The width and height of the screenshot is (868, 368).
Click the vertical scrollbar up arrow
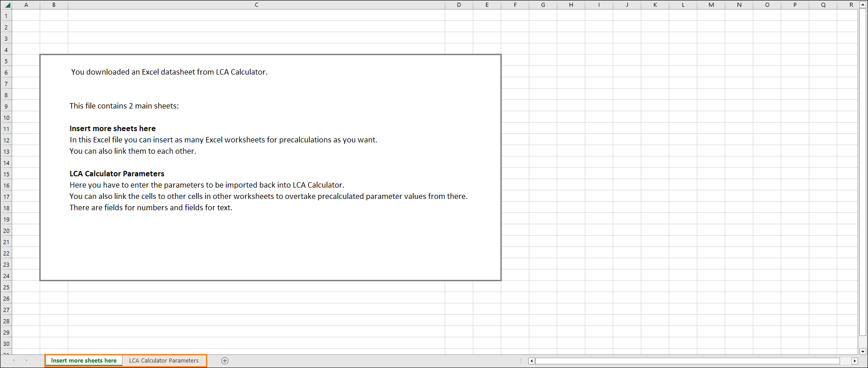[863, 5]
